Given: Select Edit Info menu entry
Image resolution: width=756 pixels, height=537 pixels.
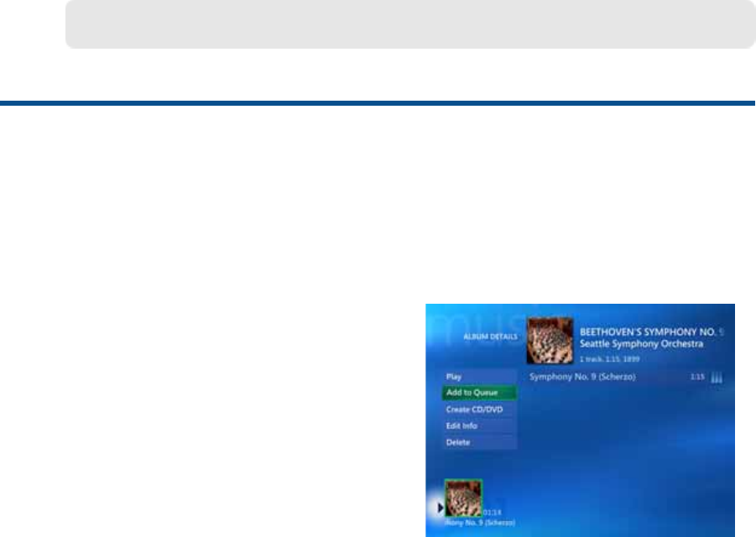Looking at the screenshot, I should pos(479,425).
